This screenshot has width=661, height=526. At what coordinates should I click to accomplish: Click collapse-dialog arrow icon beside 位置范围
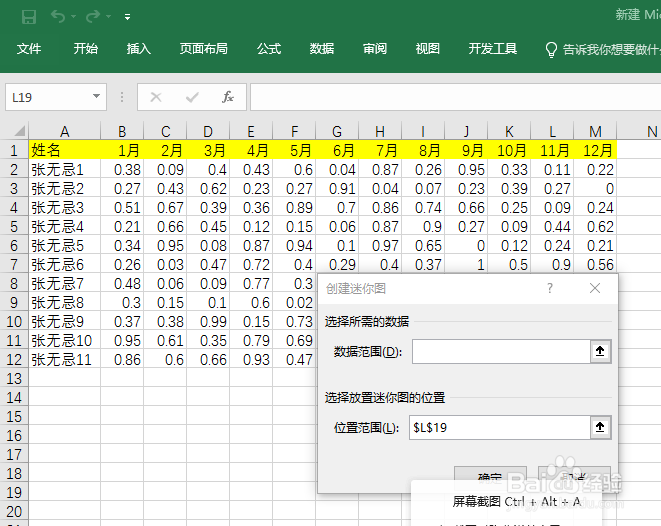(600, 427)
